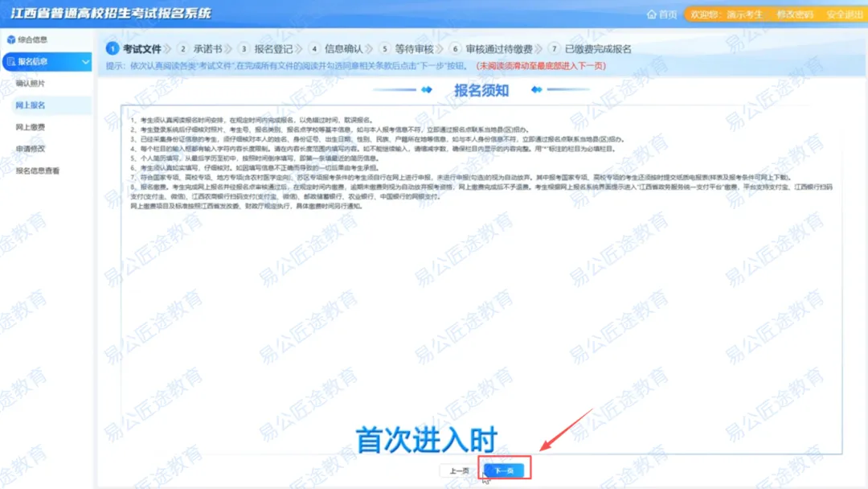
Task: Collapse the 报名信息 menu chevron
Action: pos(85,61)
